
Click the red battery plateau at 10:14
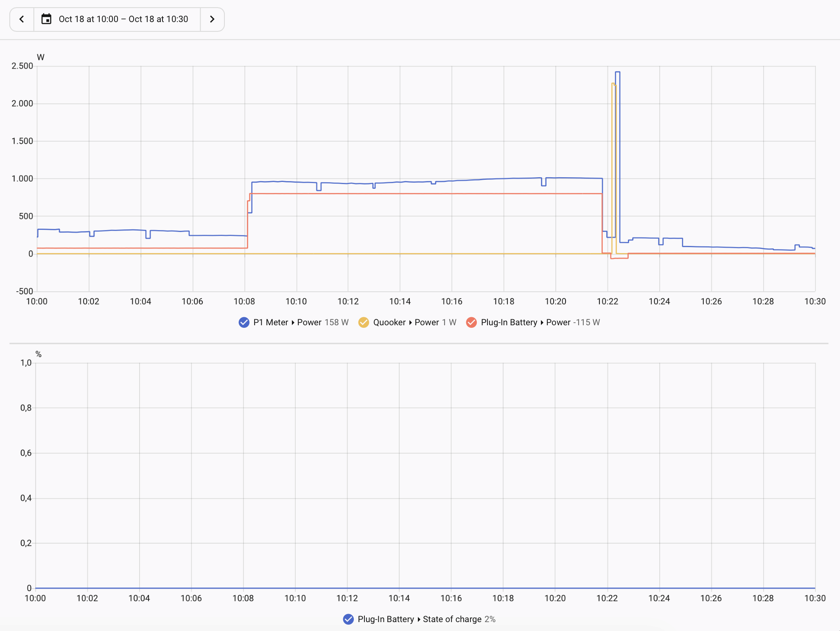[x=400, y=193]
